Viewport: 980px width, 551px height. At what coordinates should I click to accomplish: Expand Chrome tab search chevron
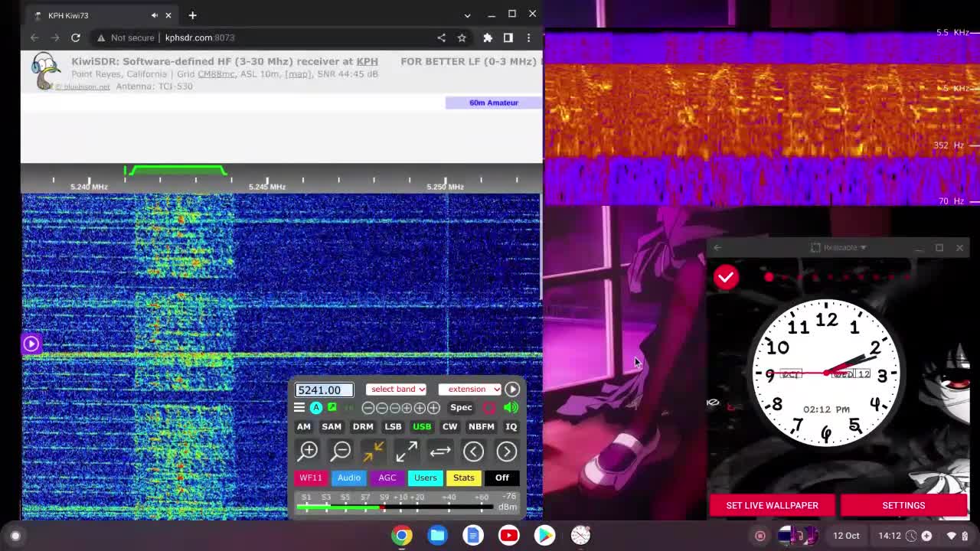467,15
